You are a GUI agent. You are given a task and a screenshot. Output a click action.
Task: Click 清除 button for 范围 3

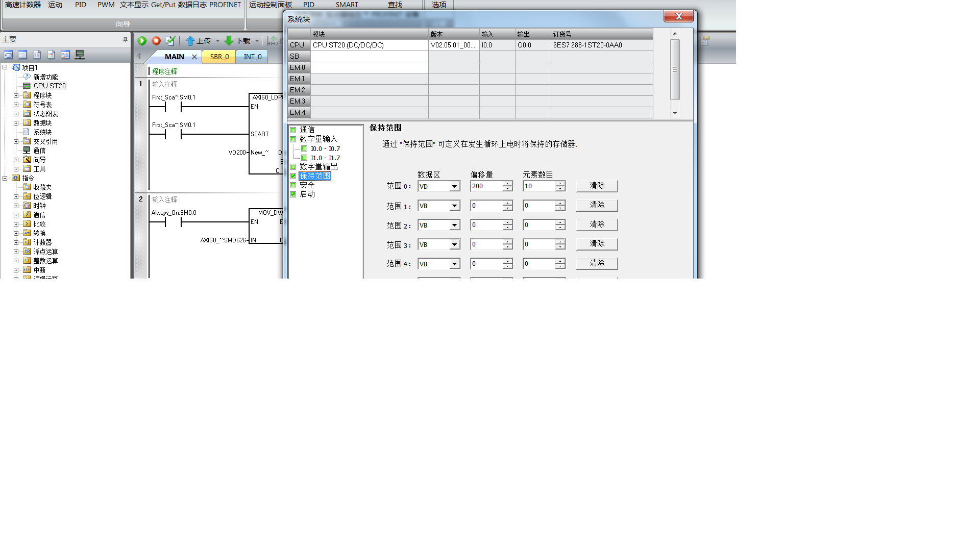597,244
